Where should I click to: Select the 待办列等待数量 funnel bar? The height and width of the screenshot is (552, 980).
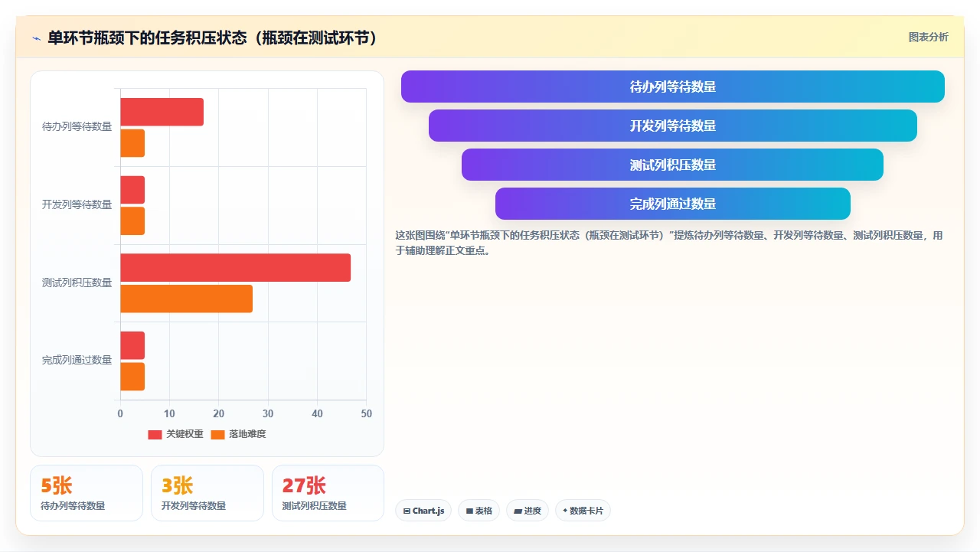[x=672, y=87]
